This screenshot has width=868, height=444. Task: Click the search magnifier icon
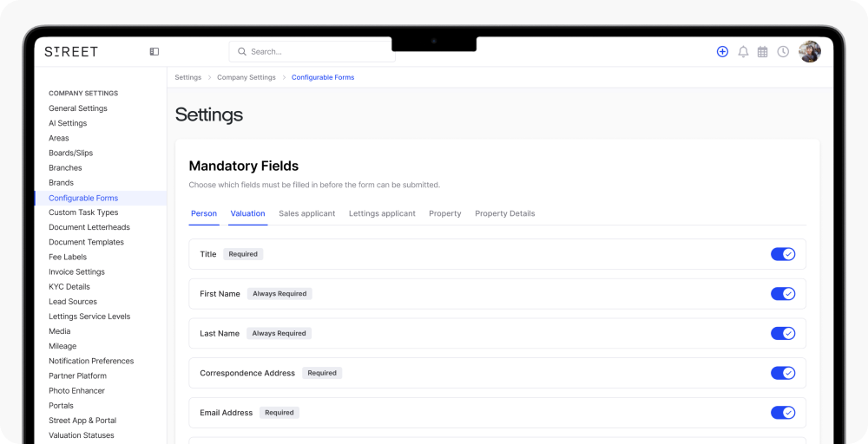point(242,51)
